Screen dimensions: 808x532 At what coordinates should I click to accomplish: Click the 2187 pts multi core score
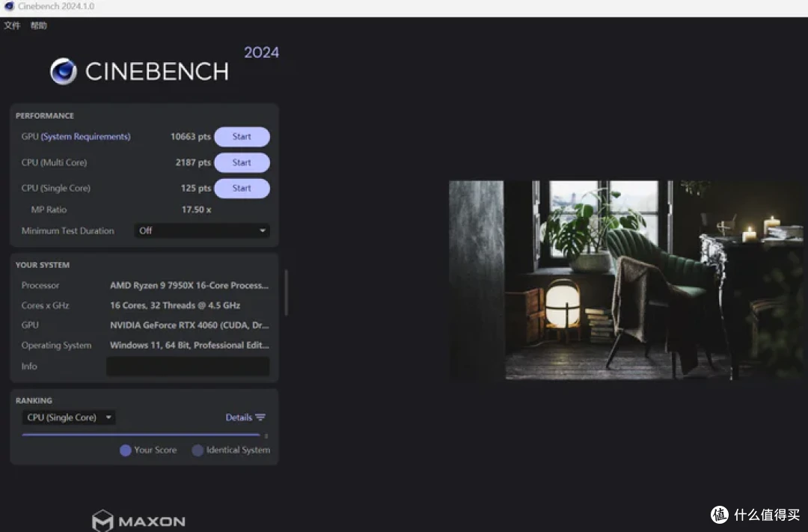(193, 162)
